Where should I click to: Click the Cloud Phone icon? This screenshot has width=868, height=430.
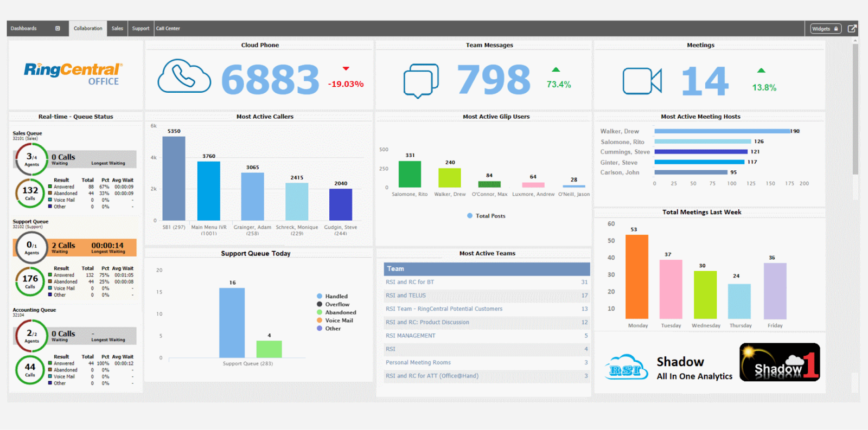coord(184,76)
